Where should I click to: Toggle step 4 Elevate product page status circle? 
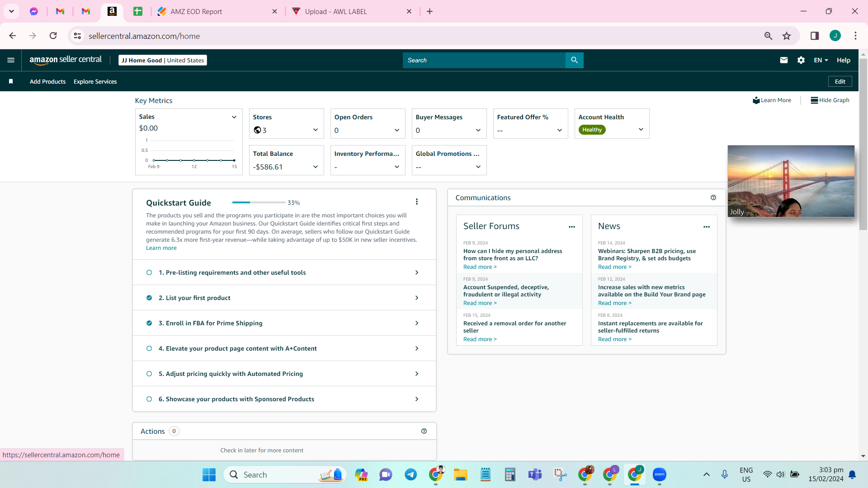click(149, 348)
